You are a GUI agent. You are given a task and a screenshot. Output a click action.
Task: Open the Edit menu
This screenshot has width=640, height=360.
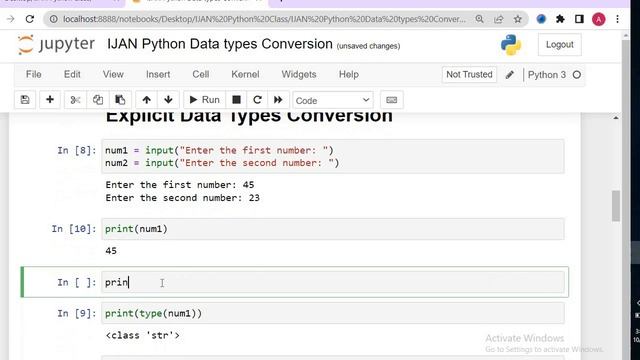click(72, 74)
